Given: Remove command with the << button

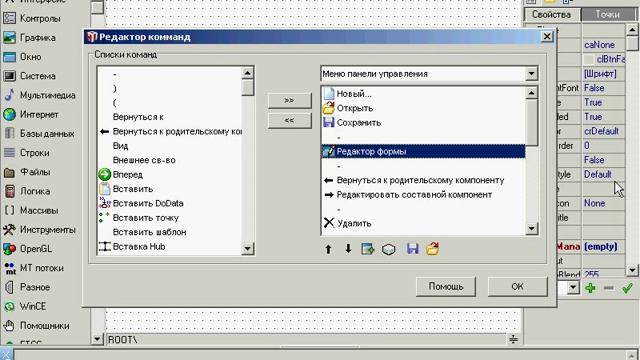Looking at the screenshot, I should (x=289, y=120).
